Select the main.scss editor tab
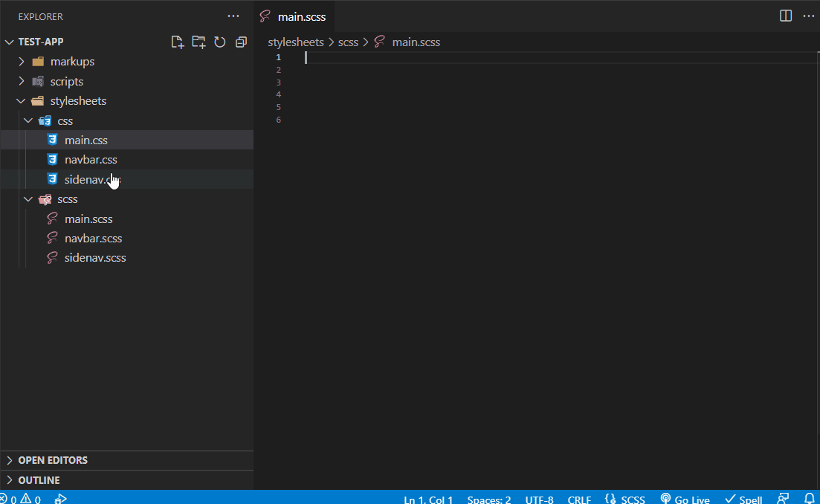The image size is (820, 504). coord(294,16)
